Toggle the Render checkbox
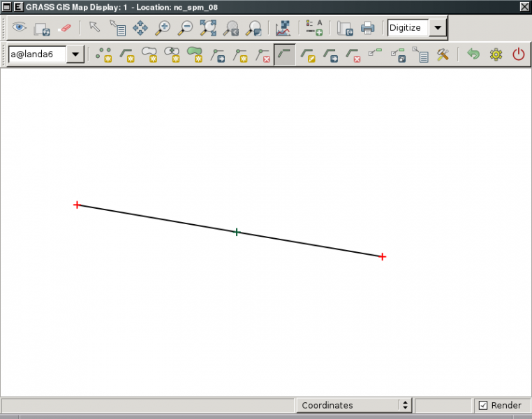 (483, 405)
